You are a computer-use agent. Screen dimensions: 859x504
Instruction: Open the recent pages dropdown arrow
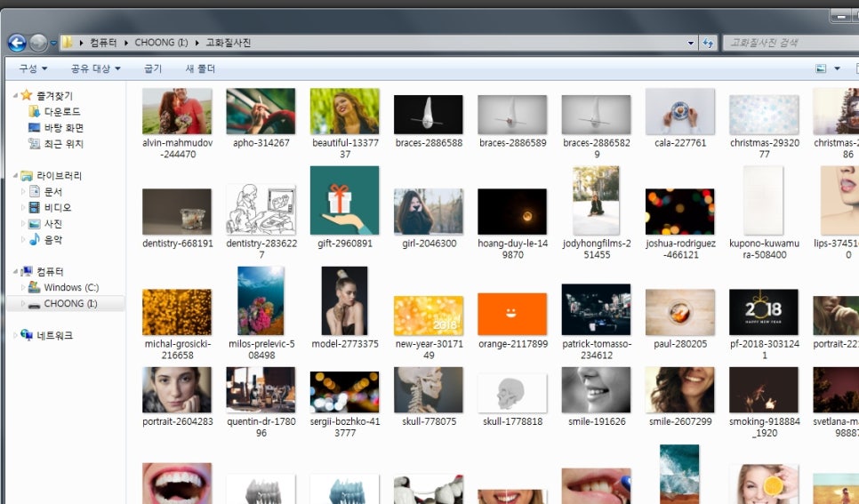(53, 43)
